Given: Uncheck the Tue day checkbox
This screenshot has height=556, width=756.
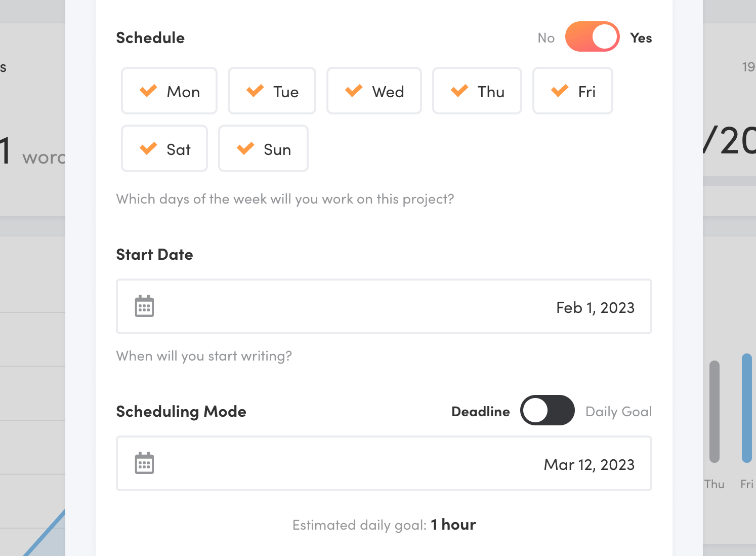Looking at the screenshot, I should click(272, 91).
